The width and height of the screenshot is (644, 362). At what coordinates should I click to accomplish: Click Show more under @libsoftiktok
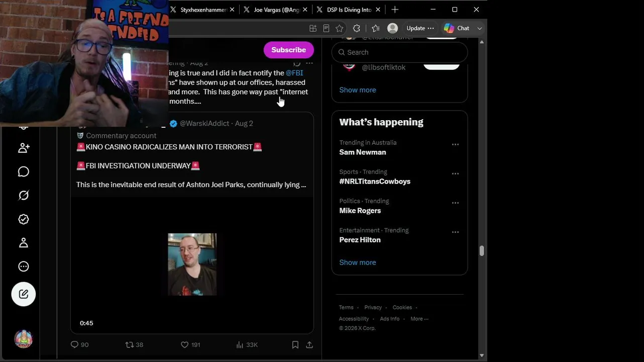[358, 90]
